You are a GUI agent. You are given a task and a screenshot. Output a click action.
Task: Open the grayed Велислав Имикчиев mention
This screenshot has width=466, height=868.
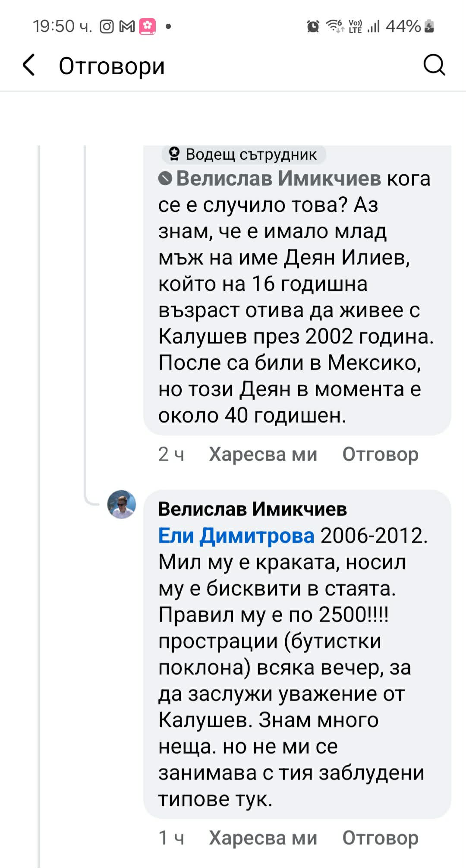(x=279, y=178)
